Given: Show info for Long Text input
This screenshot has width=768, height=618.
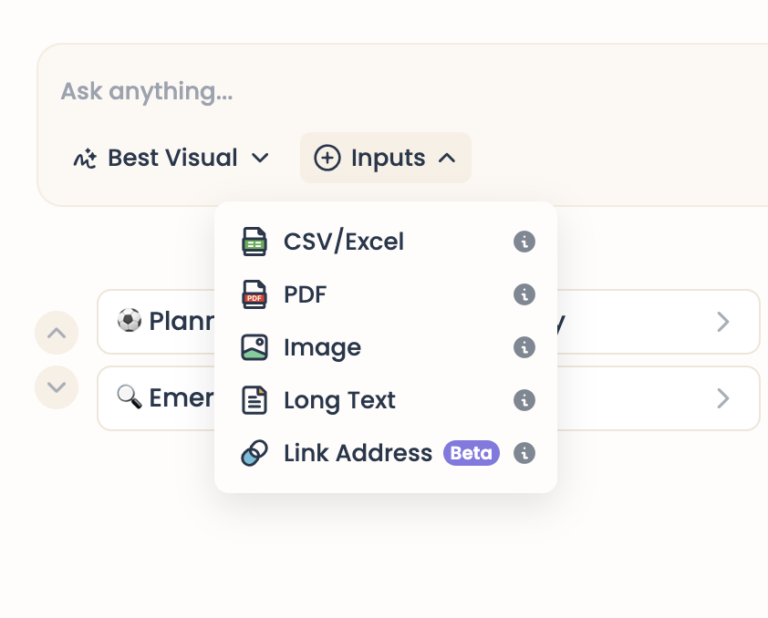Looking at the screenshot, I should pyautogui.click(x=524, y=401).
